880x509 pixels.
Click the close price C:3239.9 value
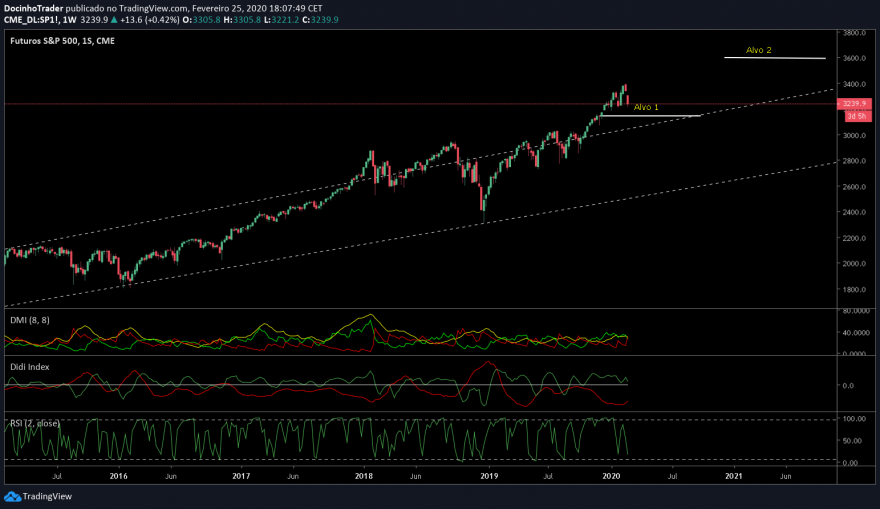pyautogui.click(x=320, y=20)
